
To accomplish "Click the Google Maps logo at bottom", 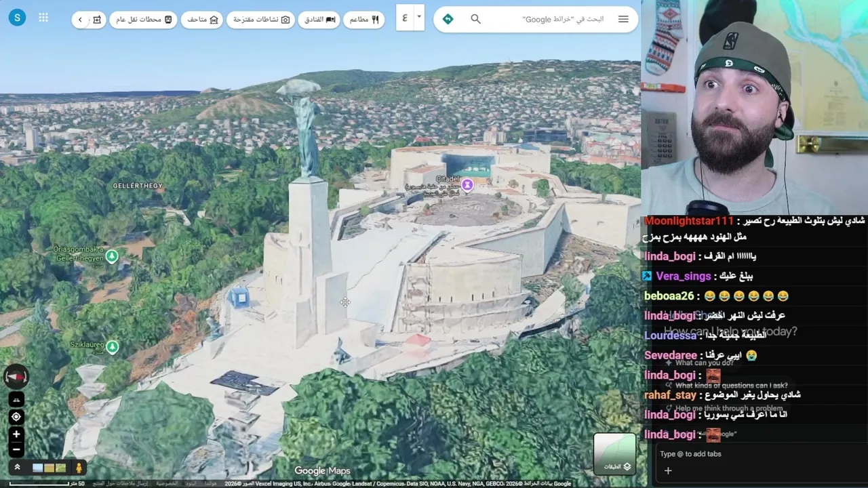I will click(322, 471).
